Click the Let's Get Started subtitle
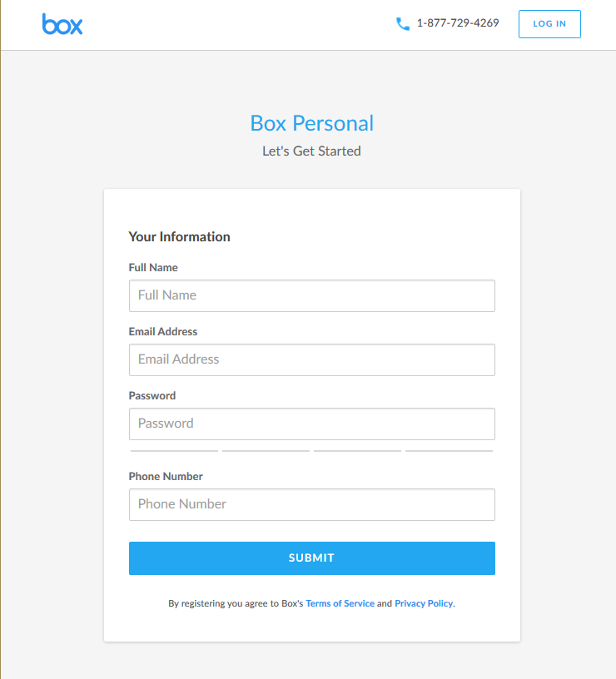 [x=311, y=151]
